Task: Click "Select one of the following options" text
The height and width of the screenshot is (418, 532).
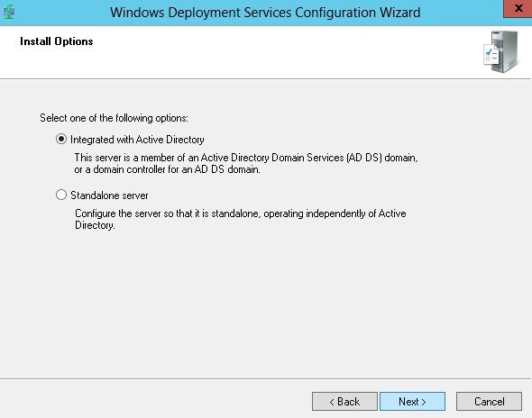Action: coord(114,118)
